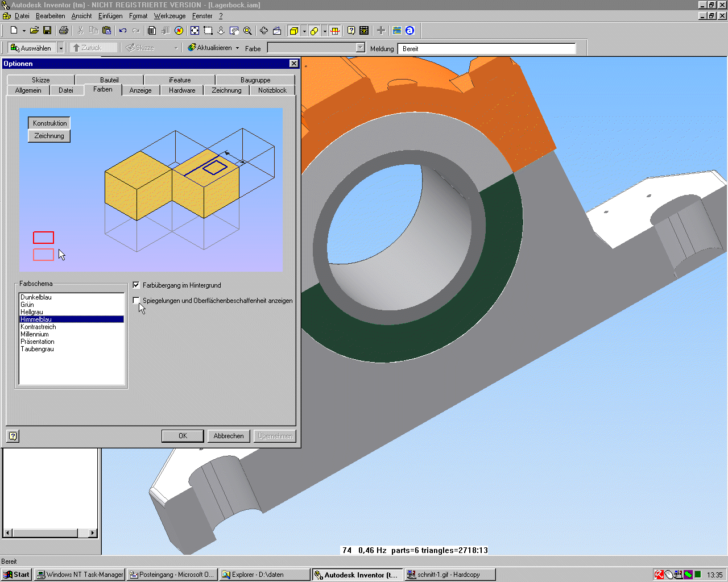Confirm the dialog with OK
728x582 pixels.
tap(183, 436)
